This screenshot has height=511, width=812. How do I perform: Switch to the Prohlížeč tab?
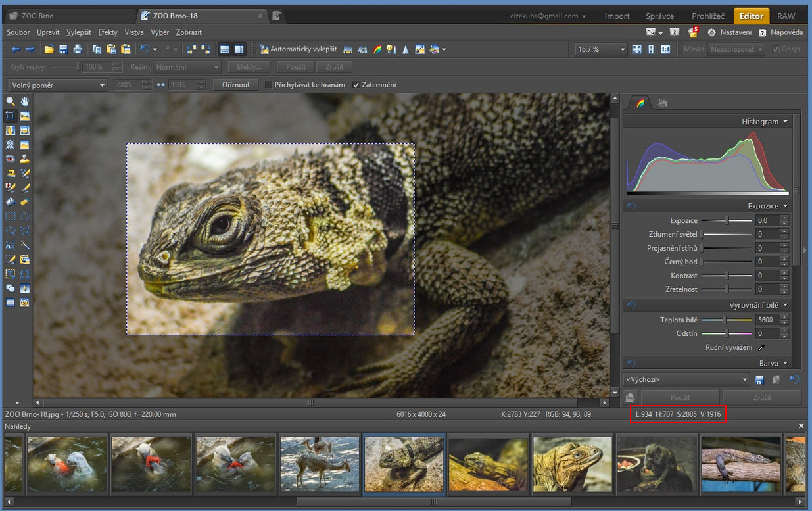coord(707,16)
